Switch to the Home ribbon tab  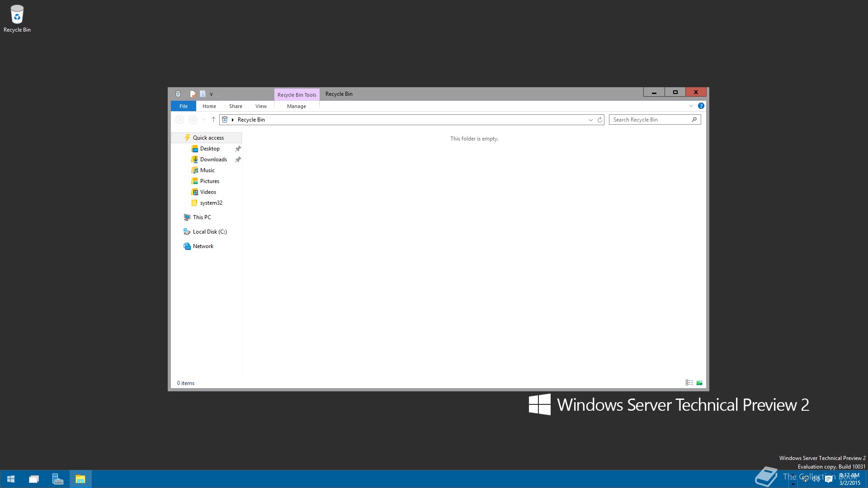pos(209,106)
